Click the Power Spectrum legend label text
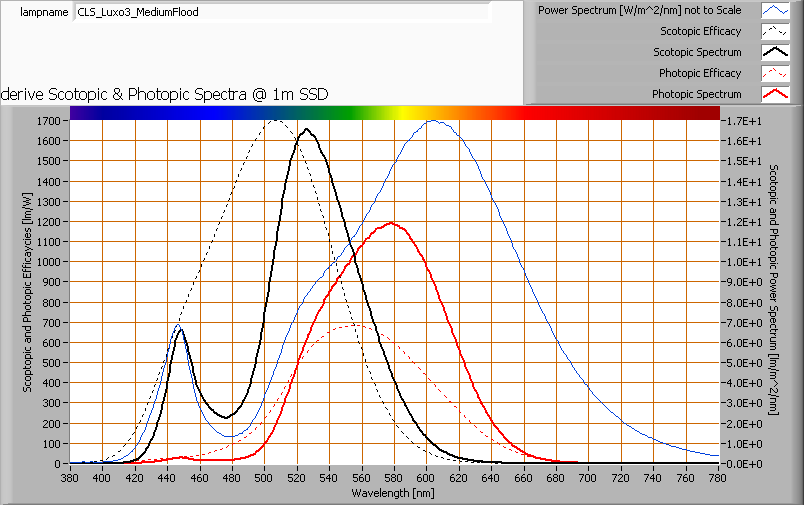Viewport: 804px width, 505px height. 639,10
